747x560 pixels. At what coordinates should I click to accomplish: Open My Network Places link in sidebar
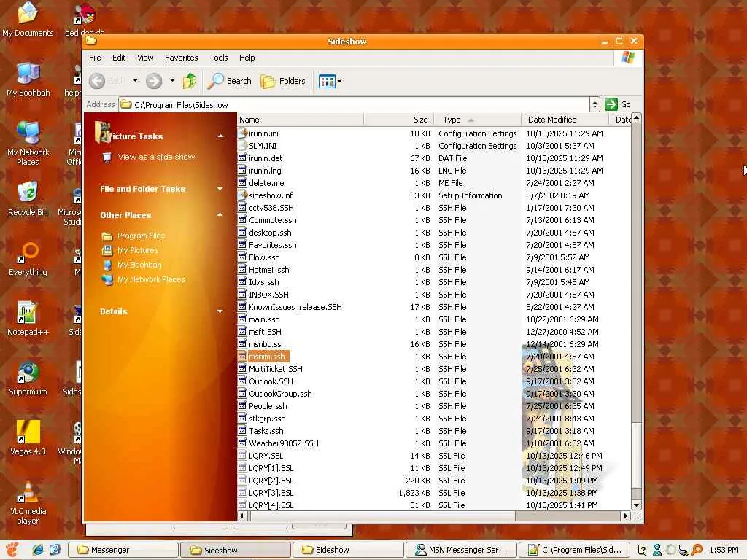click(x=152, y=279)
